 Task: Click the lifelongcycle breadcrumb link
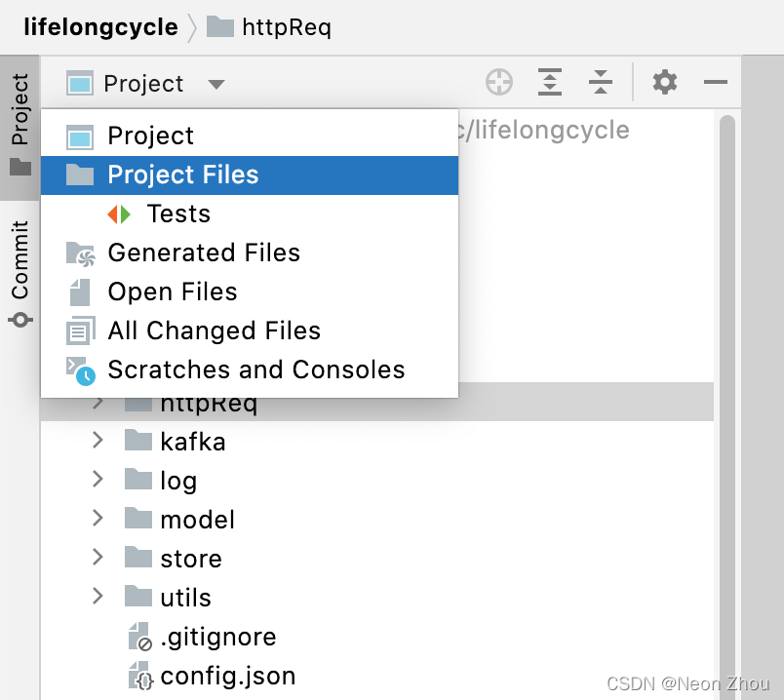(x=100, y=27)
